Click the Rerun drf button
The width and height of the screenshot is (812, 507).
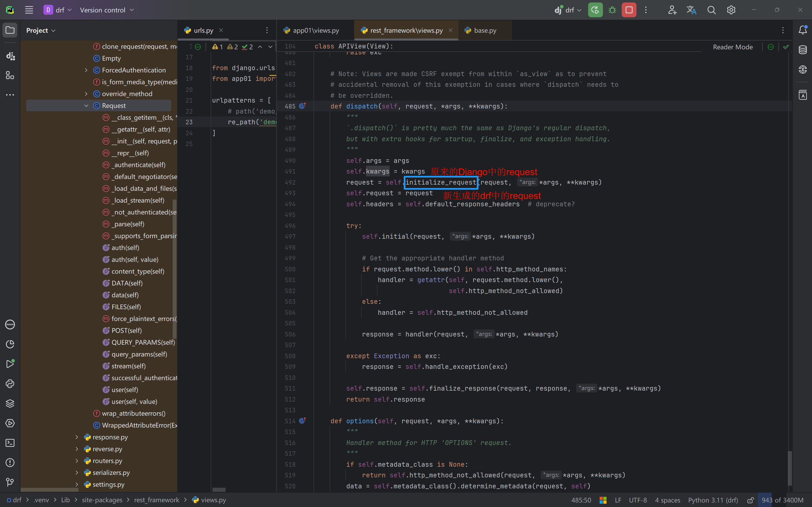[595, 10]
